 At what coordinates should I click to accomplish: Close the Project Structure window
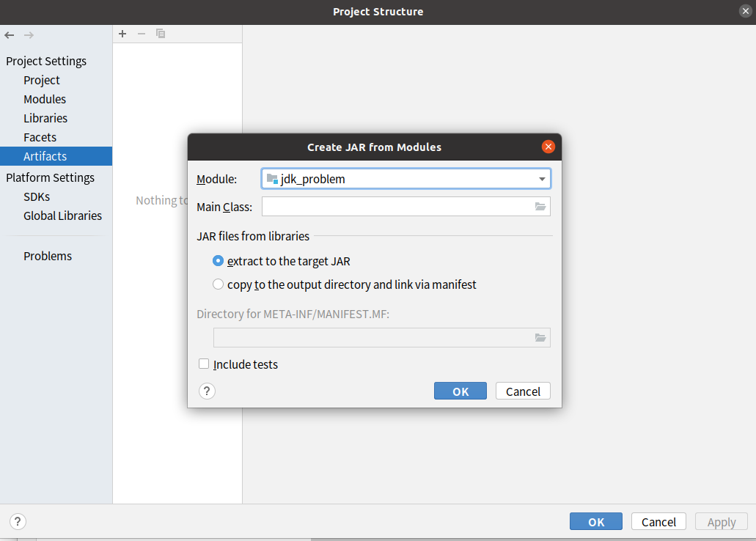point(746,11)
